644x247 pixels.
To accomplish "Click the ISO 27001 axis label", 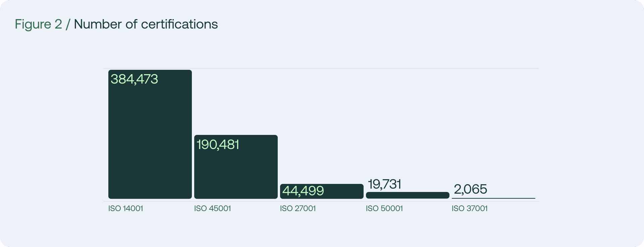I will (298, 208).
